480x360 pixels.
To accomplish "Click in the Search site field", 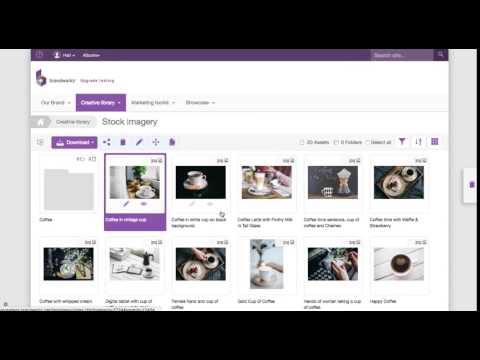I will 402,55.
